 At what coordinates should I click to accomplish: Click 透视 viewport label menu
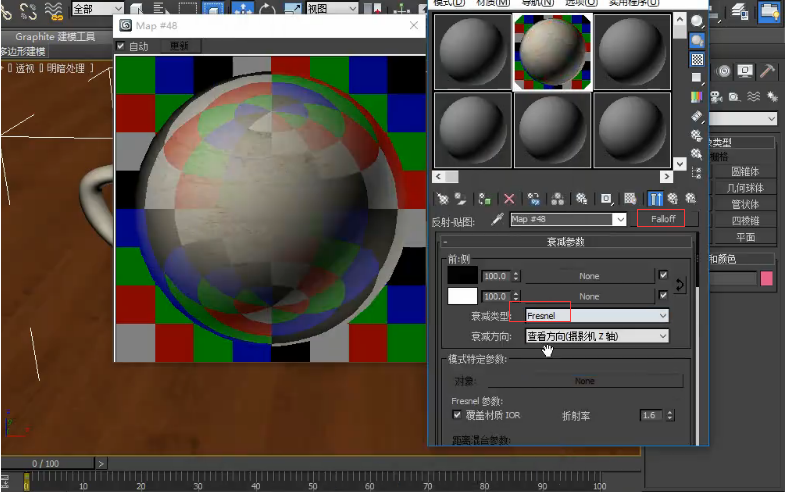tap(25, 68)
